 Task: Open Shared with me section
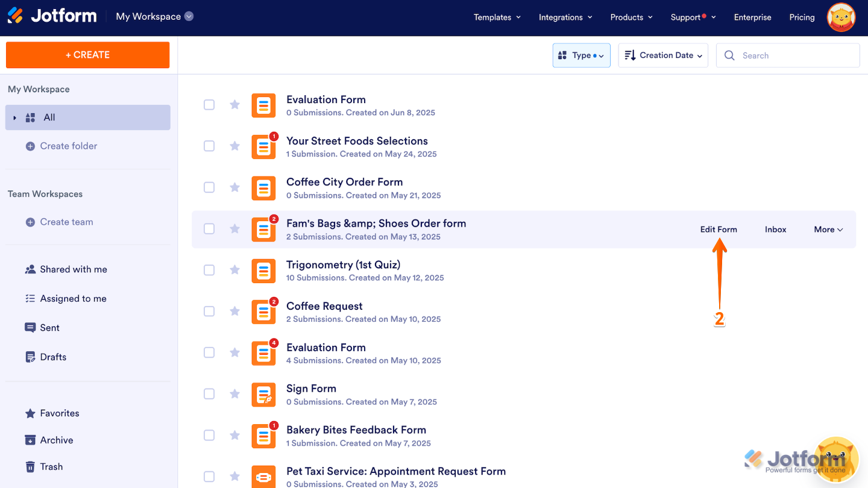[66, 269]
